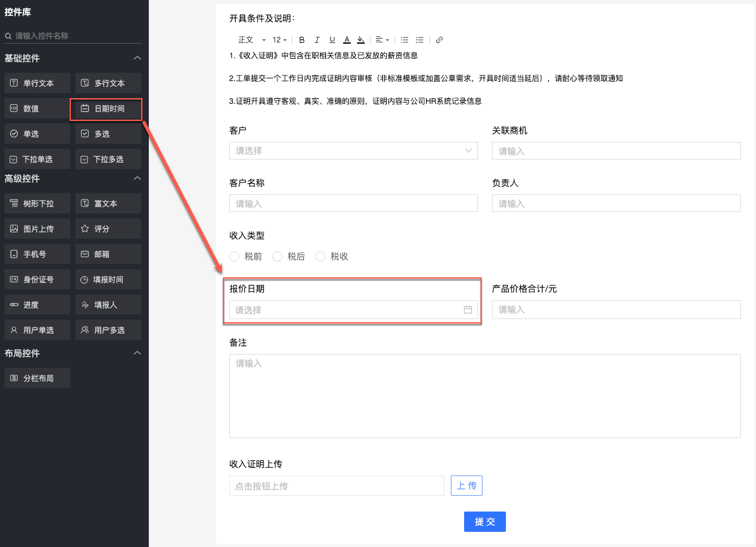Click the 点击按钮上传 file field
Screen dimensions: 756x547
[337, 486]
